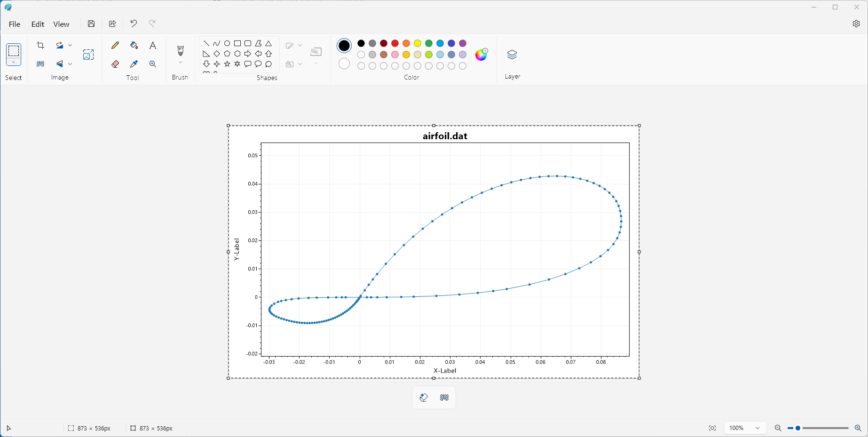Choose the Line shape

(x=206, y=43)
